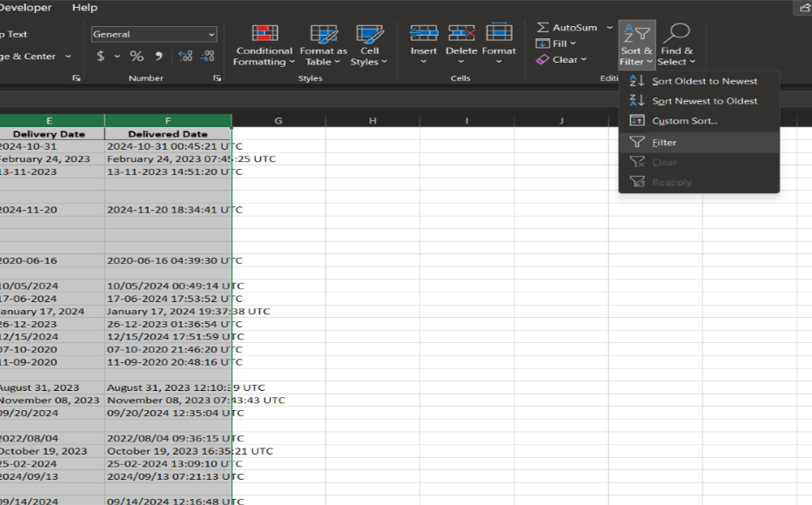
Task: Select cell 13-11-2023 14:51:20 UTC
Action: [x=168, y=172]
